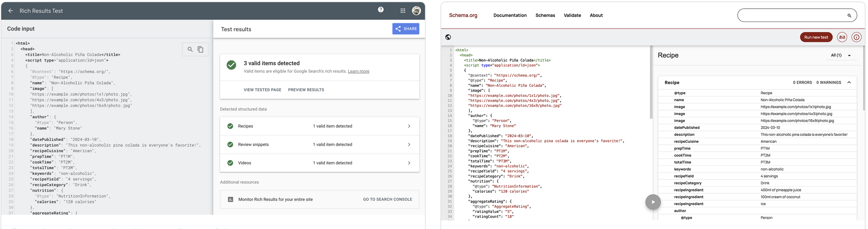
Task: Go back using Rich Results Test arrow
Action: pos(11,11)
